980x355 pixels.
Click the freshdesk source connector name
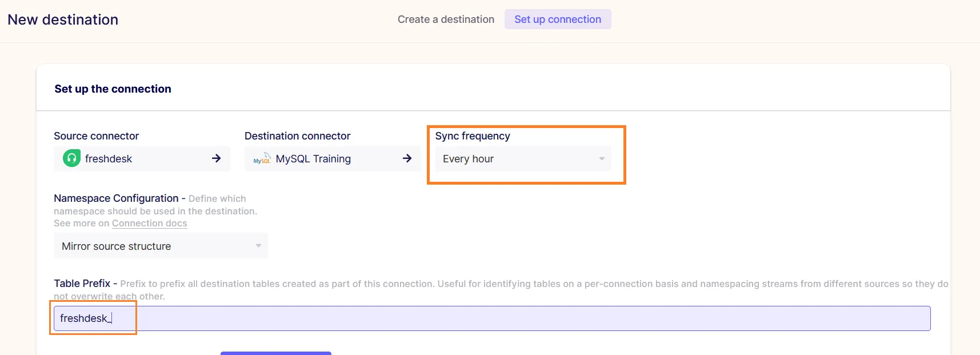click(109, 159)
